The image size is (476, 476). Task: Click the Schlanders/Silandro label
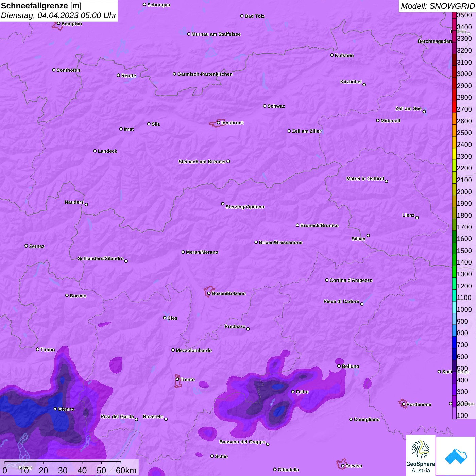coord(101,258)
